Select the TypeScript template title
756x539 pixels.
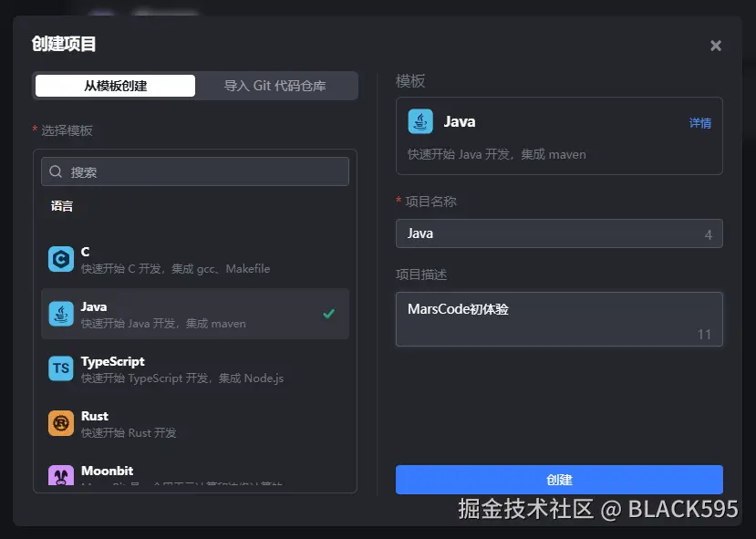[x=113, y=361]
